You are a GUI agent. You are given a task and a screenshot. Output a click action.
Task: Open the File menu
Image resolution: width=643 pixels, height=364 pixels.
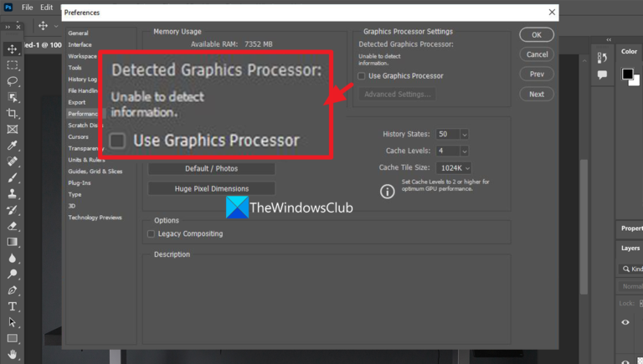[x=27, y=8]
